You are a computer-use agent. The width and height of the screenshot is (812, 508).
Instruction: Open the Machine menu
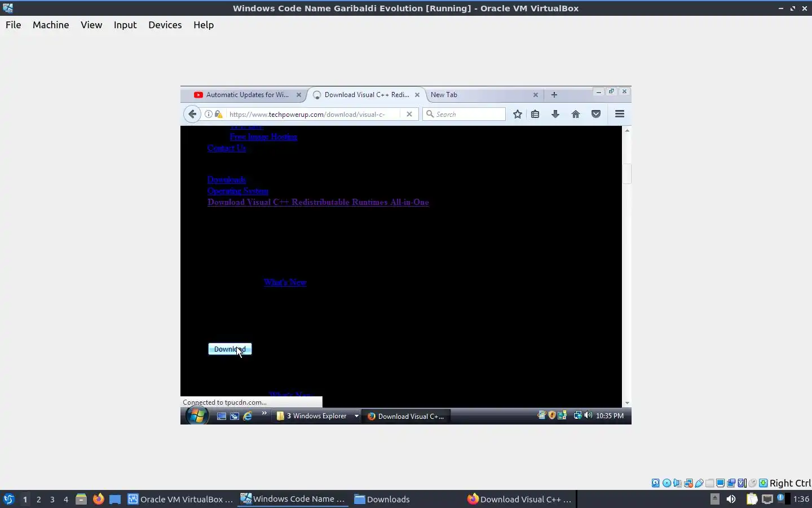pyautogui.click(x=51, y=25)
